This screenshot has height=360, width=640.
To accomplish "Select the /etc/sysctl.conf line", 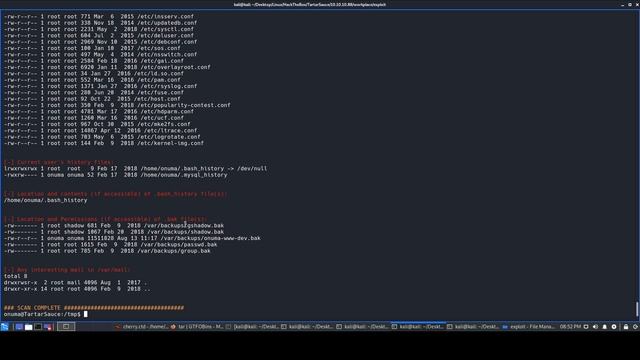I will coord(99,29).
